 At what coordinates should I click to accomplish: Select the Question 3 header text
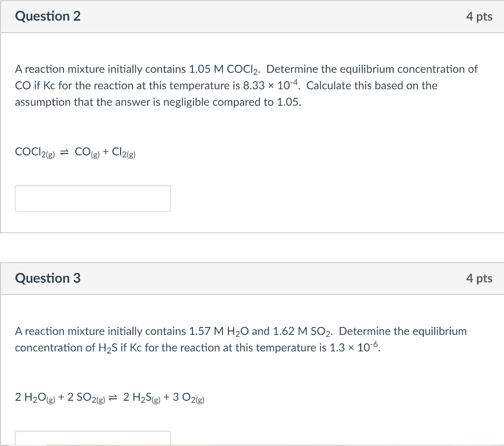click(x=47, y=278)
